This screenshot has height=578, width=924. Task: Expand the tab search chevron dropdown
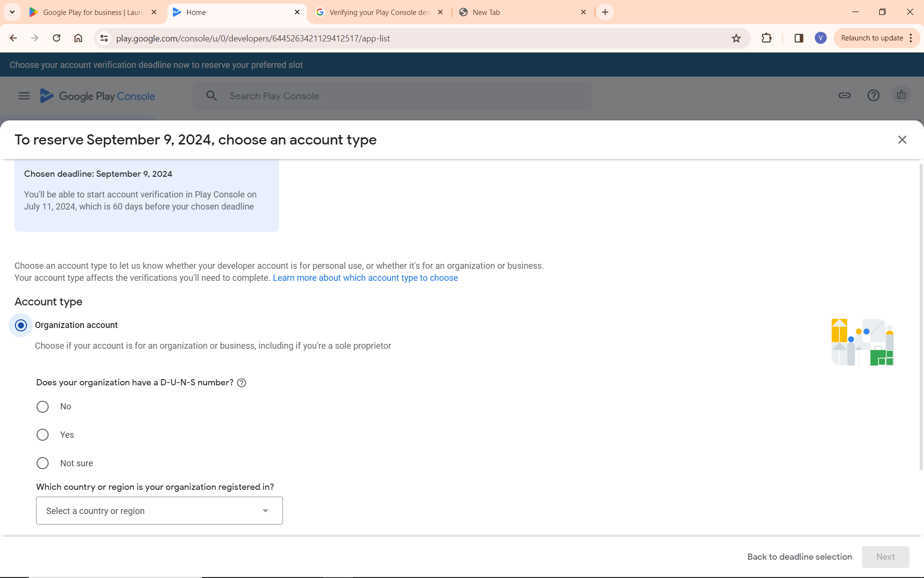point(12,12)
